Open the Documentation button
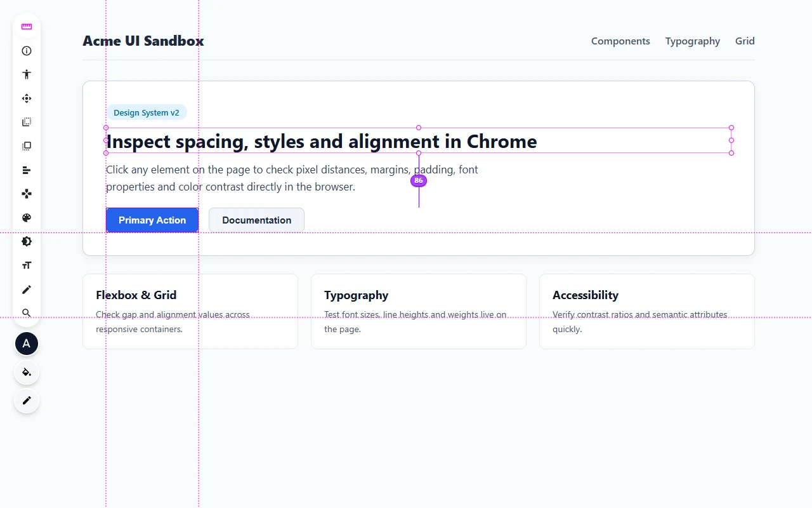Image resolution: width=812 pixels, height=508 pixels. [256, 220]
